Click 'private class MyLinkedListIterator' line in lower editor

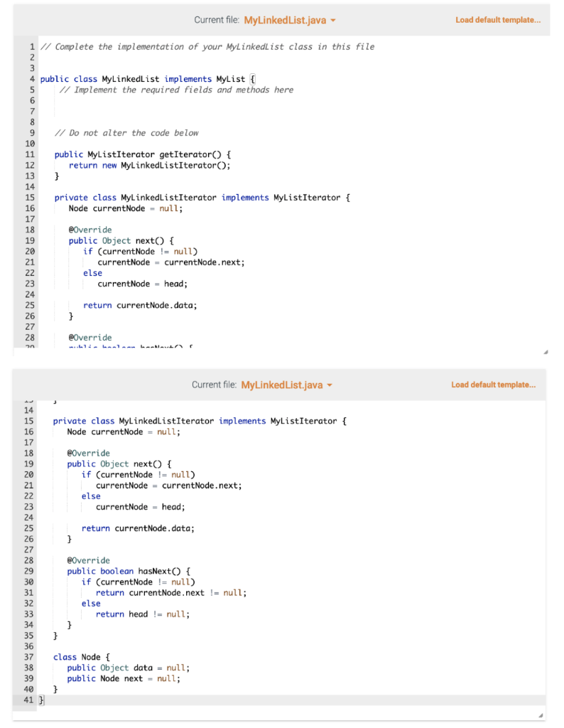pyautogui.click(x=200, y=421)
